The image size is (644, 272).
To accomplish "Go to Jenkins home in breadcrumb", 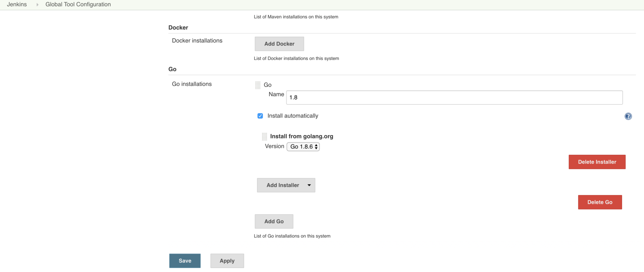I will [x=17, y=4].
